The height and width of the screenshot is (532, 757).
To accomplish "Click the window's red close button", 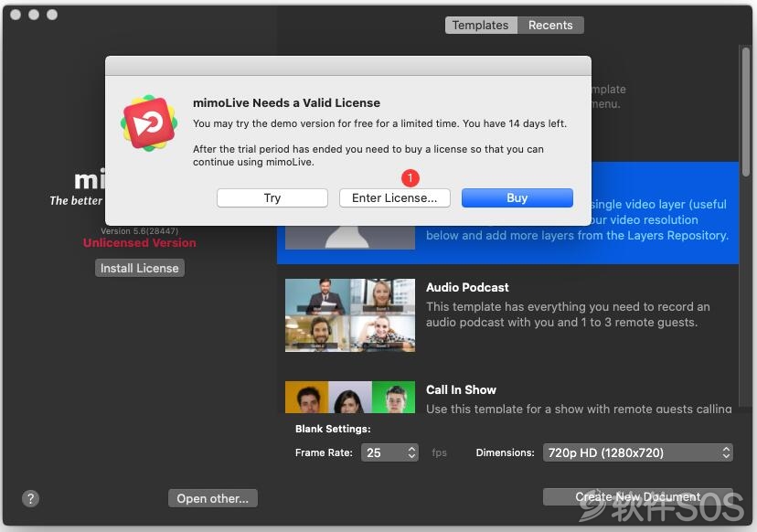I will pos(16,15).
